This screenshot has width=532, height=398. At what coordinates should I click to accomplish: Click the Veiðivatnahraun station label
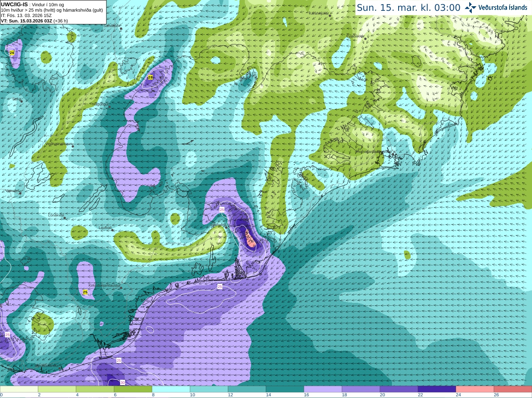click(59, 144)
